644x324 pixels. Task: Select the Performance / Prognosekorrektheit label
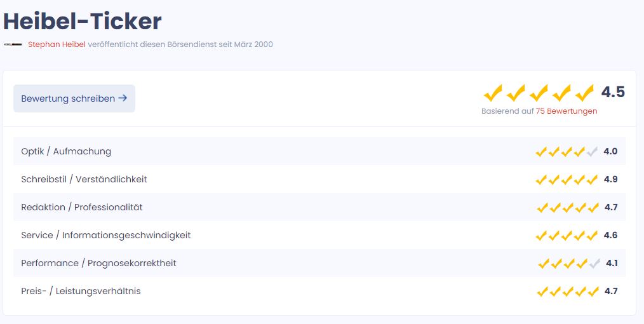pyautogui.click(x=98, y=263)
